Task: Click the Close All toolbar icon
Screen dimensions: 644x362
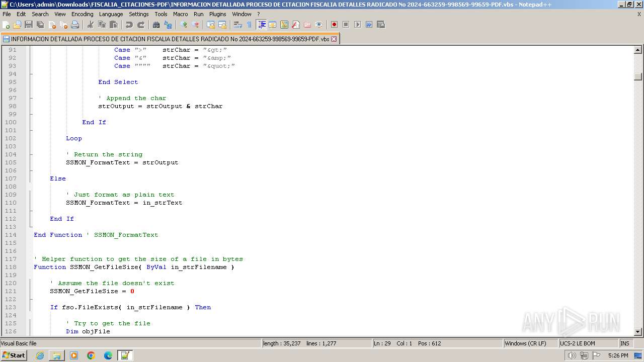Action: 63,25
